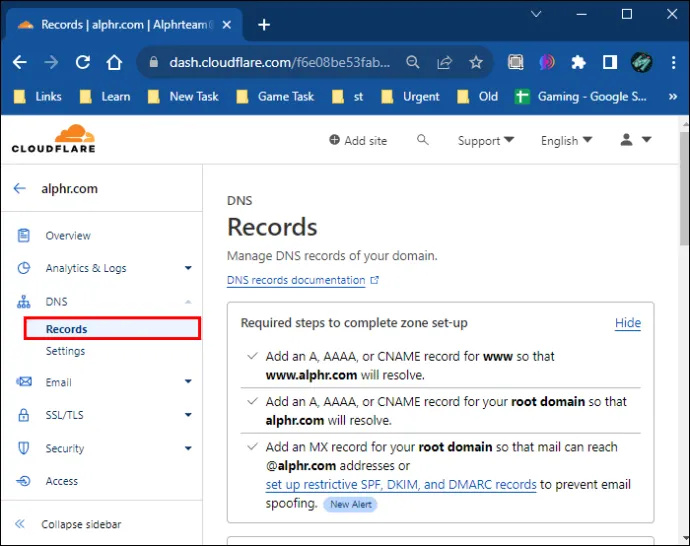Select the Records alphr.com browser tab
The width and height of the screenshot is (690, 546).
click(125, 25)
